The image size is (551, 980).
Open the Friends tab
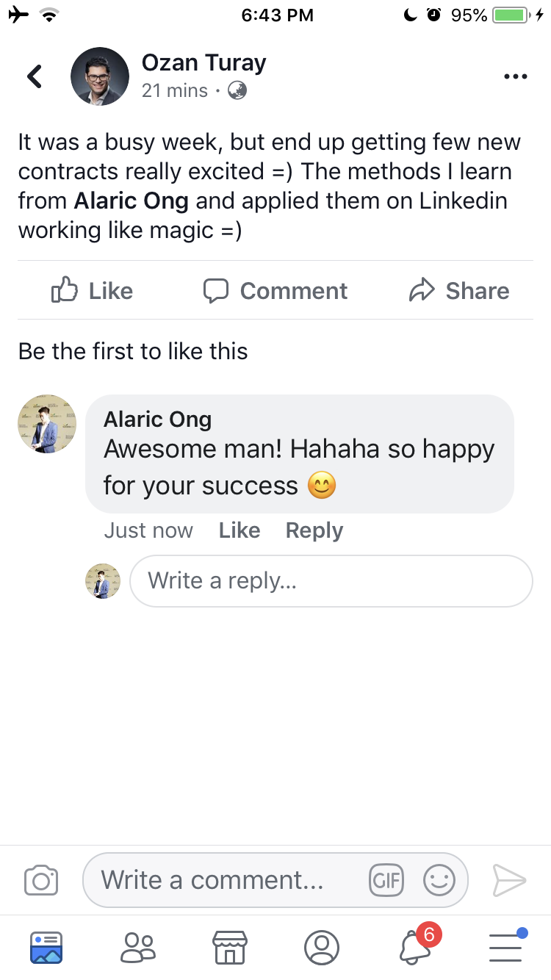(138, 947)
